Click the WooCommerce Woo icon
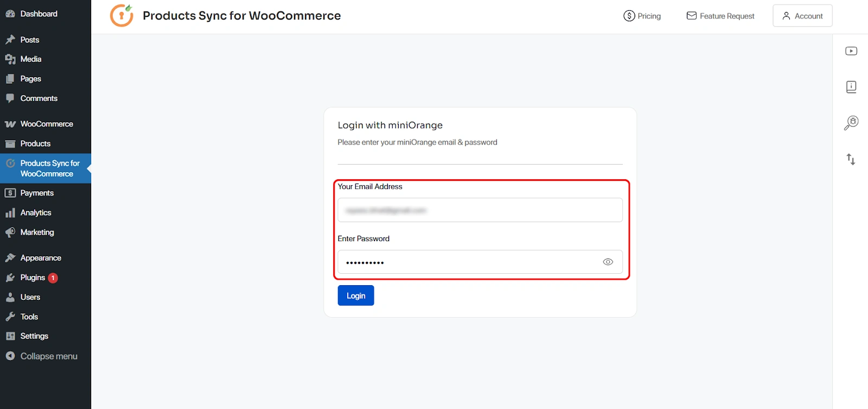868x409 pixels. (x=10, y=124)
